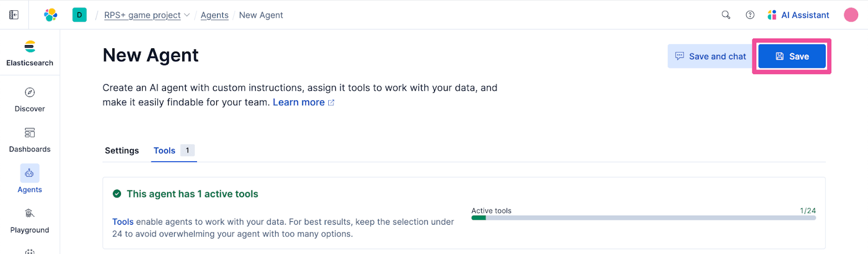This screenshot has width=868, height=254.
Task: Open the search magnifier icon
Action: [x=726, y=15]
